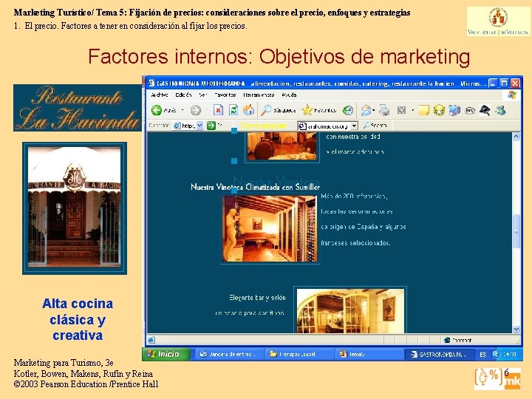Click the elegant bar salon photo
The width and height of the screenshot is (532, 399).
coord(350,310)
